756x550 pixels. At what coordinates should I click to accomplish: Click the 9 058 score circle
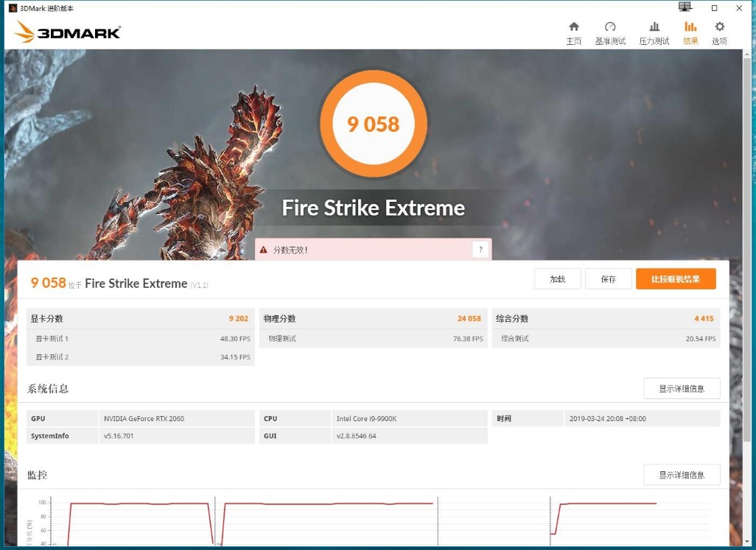tap(374, 124)
